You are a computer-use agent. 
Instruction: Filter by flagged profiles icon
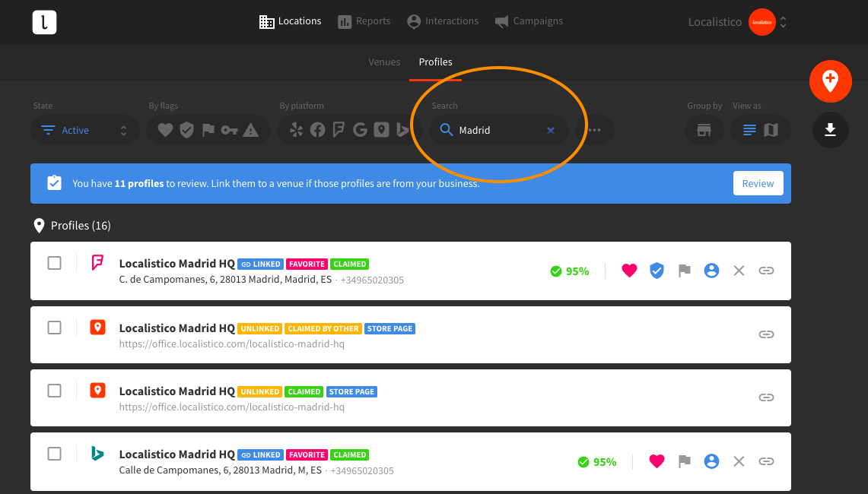(208, 130)
